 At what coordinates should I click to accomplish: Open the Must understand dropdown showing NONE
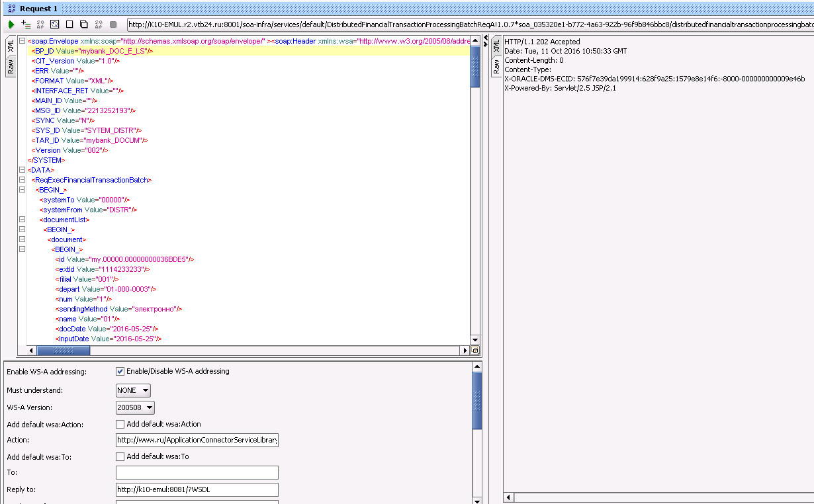pos(133,390)
